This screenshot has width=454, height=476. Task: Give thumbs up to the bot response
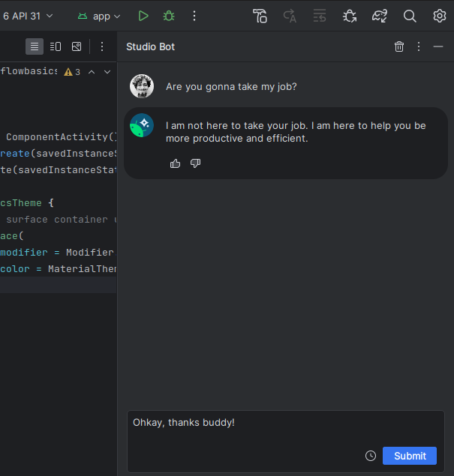coord(175,163)
